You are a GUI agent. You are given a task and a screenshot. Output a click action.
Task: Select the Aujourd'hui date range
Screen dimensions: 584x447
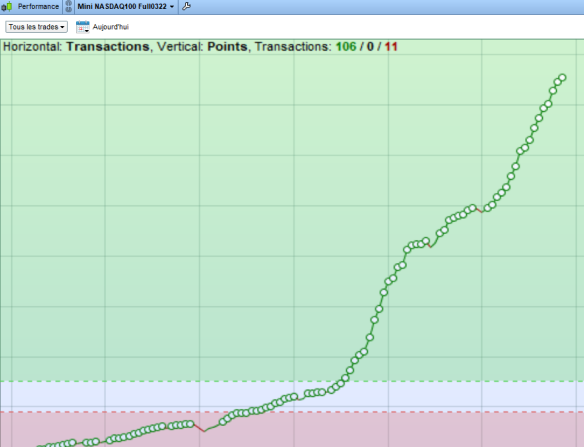(111, 27)
